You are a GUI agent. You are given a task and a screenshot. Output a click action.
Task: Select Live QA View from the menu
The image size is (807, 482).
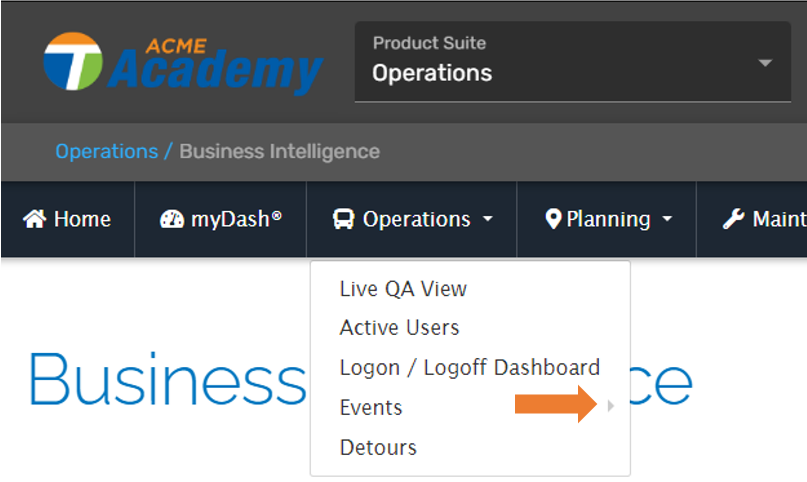click(x=403, y=289)
